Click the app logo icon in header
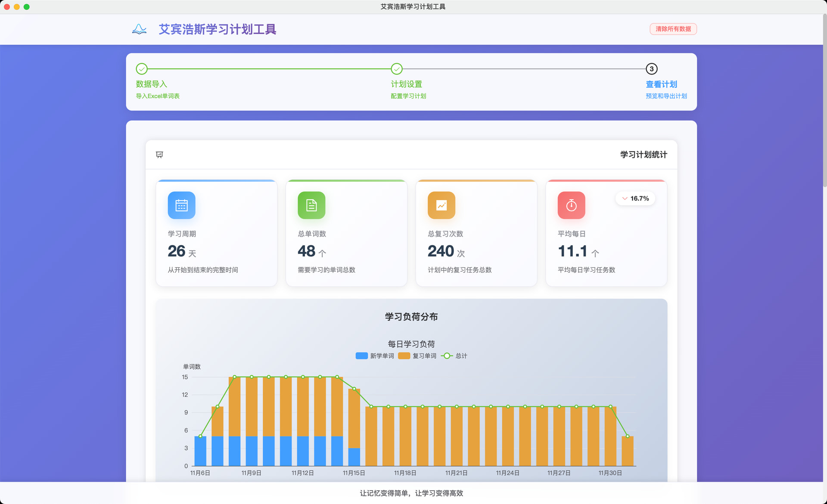The width and height of the screenshot is (827, 504). 139,29
